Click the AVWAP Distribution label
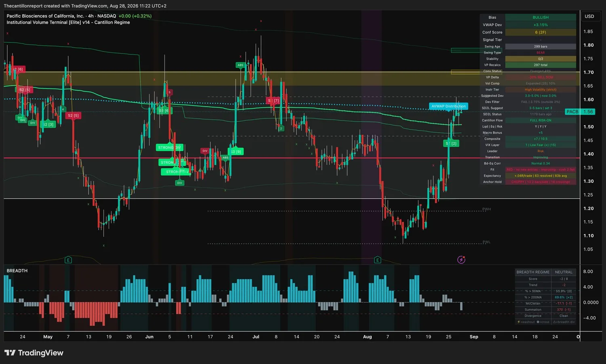 tap(448, 106)
